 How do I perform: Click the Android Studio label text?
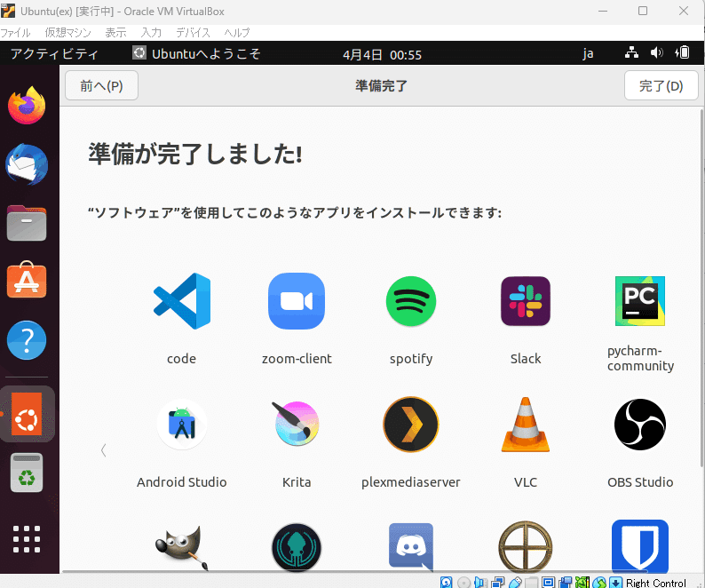[182, 482]
